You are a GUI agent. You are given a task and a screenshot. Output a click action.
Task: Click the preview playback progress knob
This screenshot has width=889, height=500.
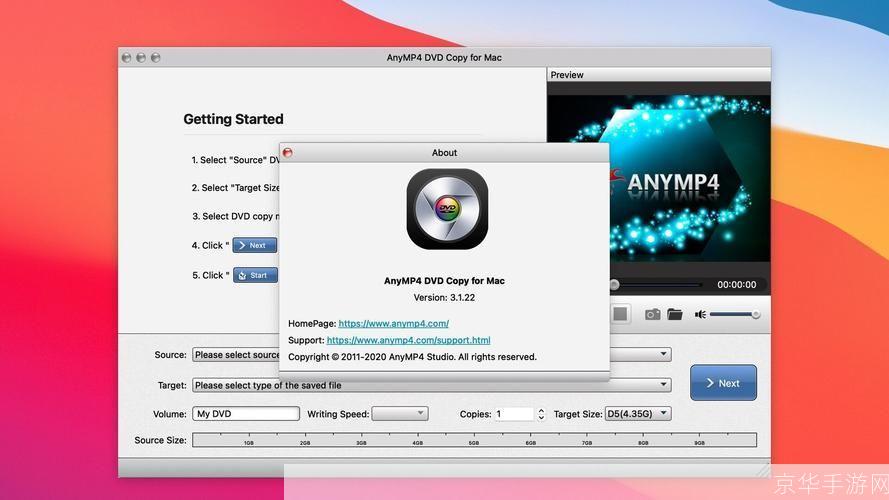[614, 285]
